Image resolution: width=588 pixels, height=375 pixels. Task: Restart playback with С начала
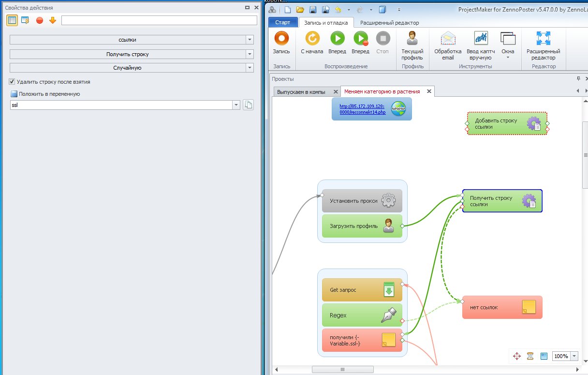(x=312, y=43)
